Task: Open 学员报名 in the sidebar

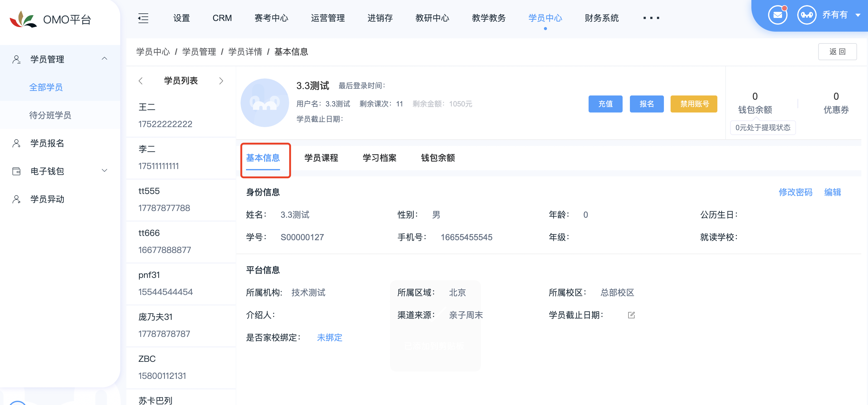Action: click(x=47, y=143)
